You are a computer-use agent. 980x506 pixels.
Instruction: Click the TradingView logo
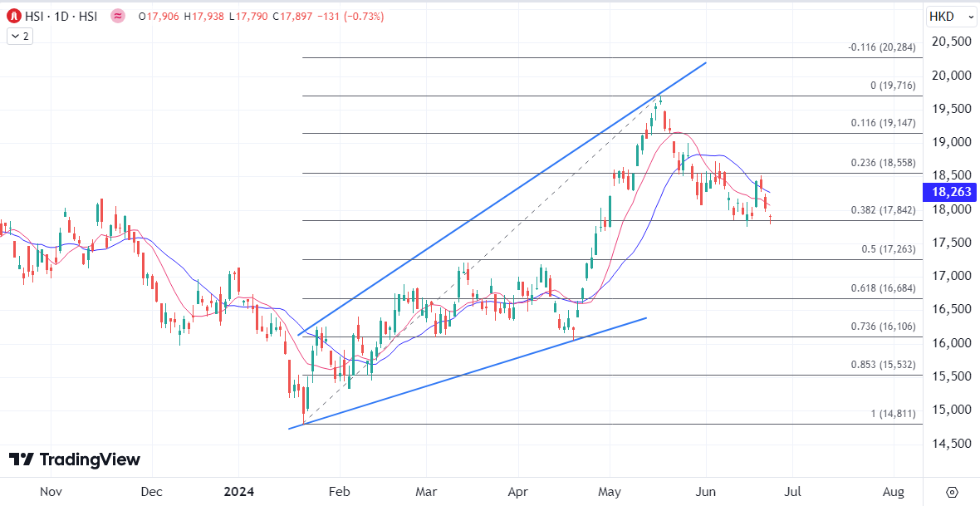[75, 459]
